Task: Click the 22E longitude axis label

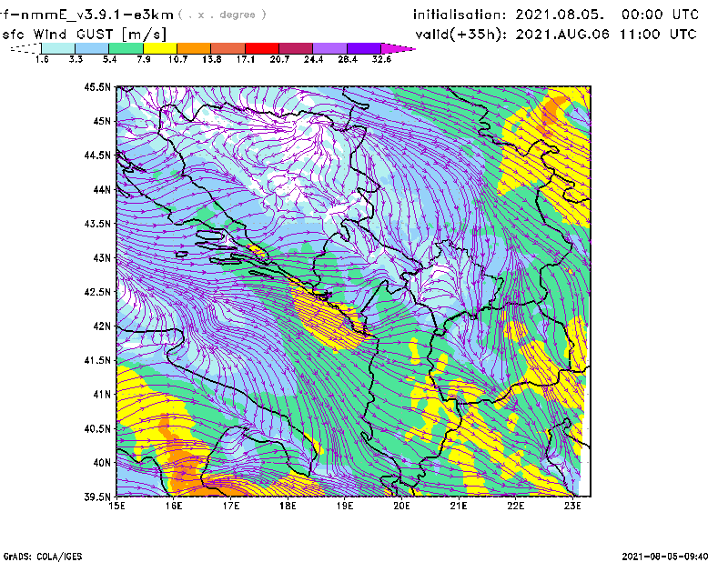Action: [515, 506]
